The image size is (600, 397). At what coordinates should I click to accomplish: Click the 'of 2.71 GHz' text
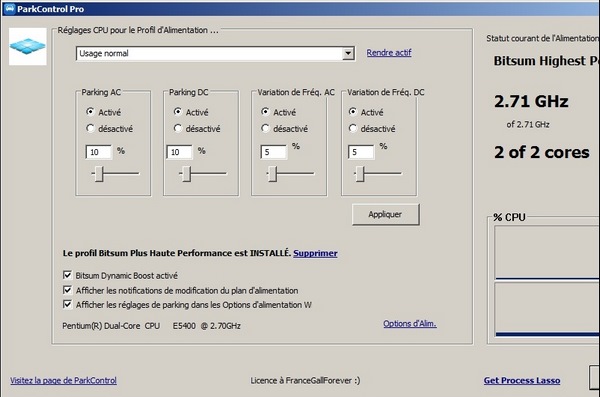(x=528, y=124)
